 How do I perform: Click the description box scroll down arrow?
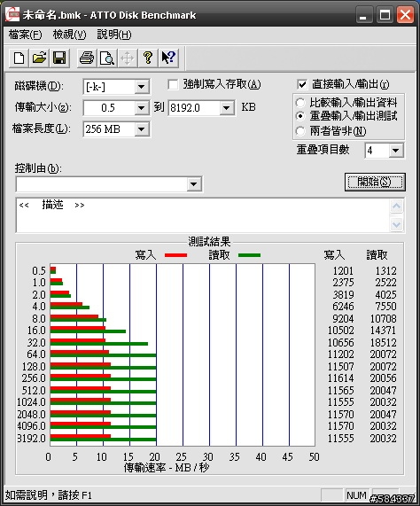(x=396, y=224)
